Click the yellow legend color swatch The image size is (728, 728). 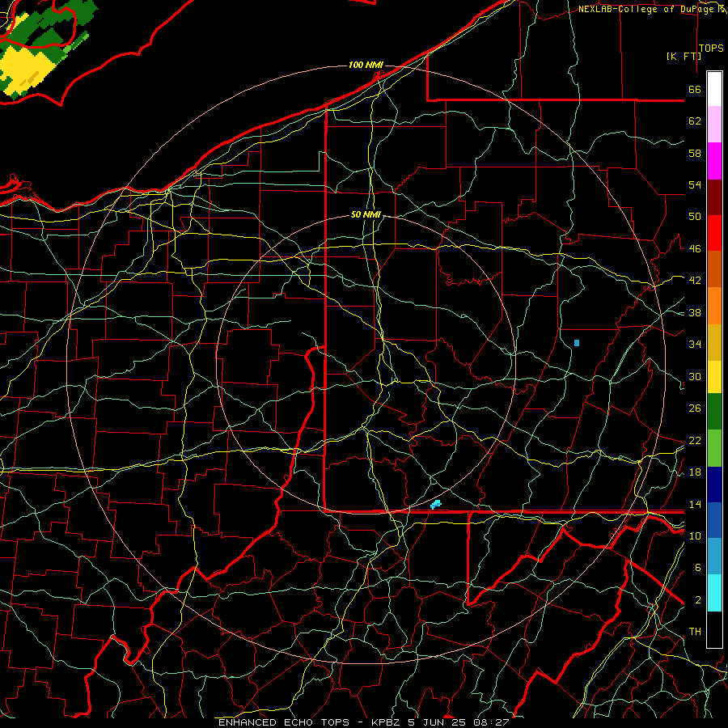coord(714,376)
